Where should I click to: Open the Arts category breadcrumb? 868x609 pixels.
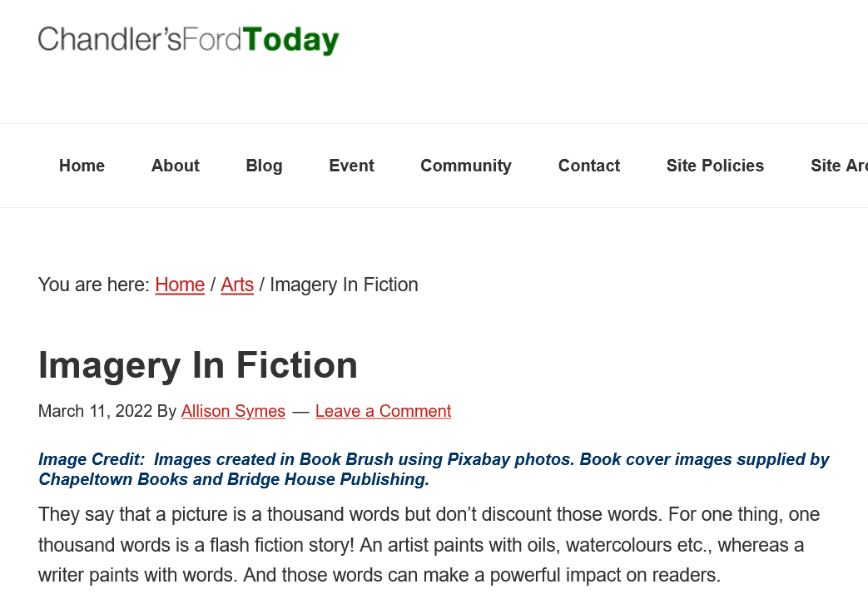(x=237, y=285)
